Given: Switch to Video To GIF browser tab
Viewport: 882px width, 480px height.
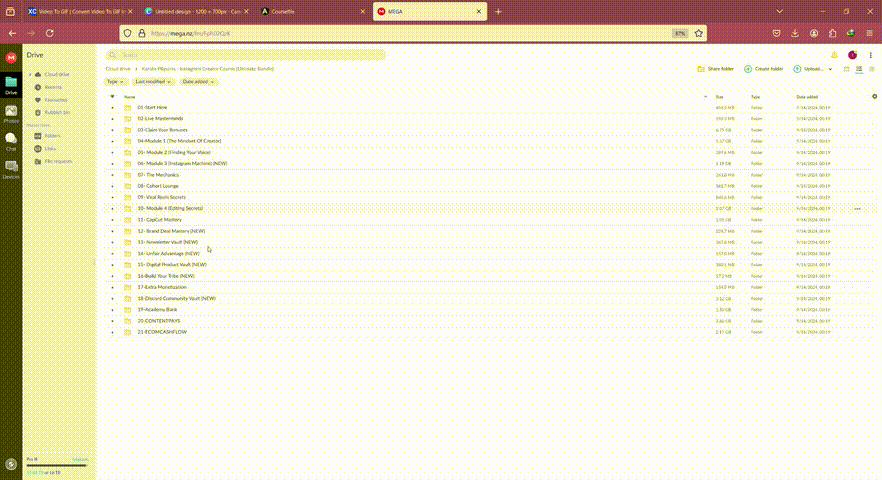Looking at the screenshot, I should click(79, 11).
